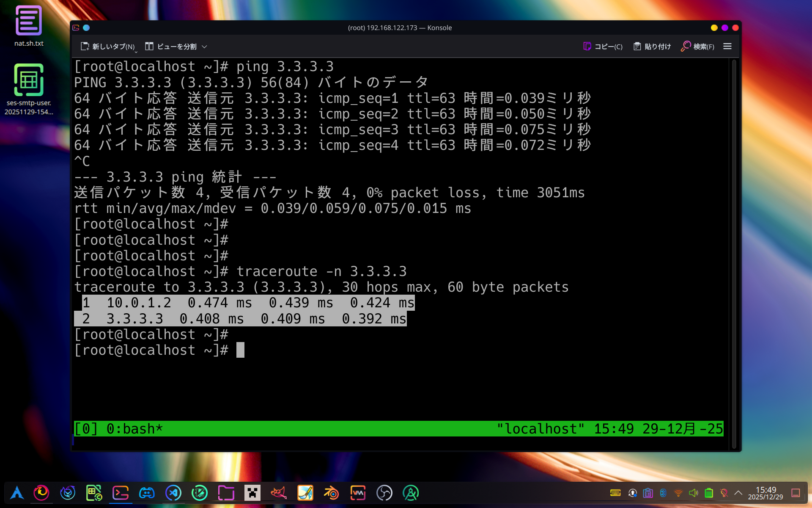
Task: Click the コピー copy button
Action: tap(603, 47)
